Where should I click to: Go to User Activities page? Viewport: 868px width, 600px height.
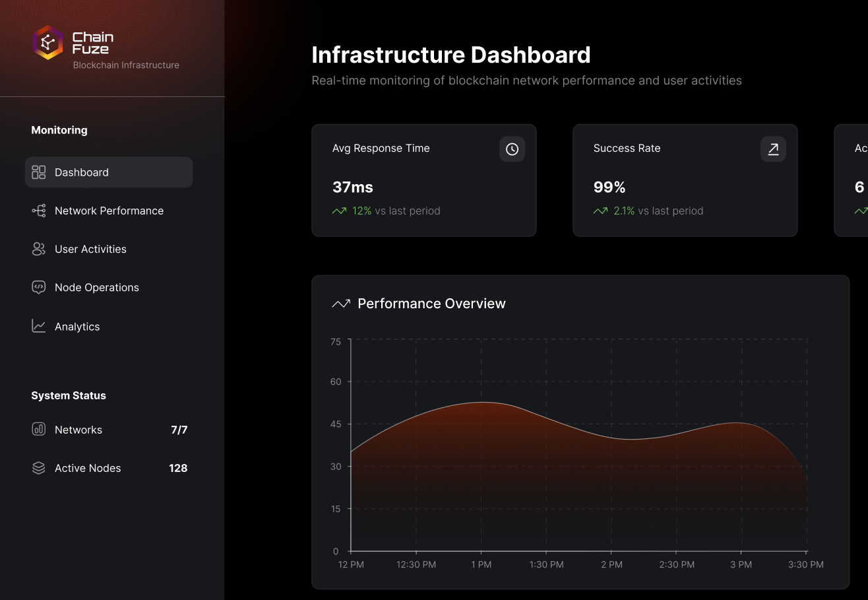[x=90, y=249]
